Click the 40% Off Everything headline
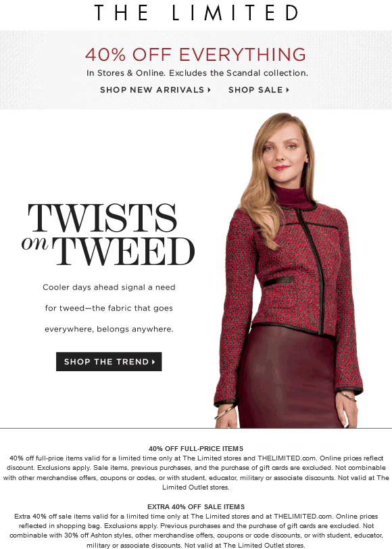This screenshot has height=549, width=392. coord(195,55)
